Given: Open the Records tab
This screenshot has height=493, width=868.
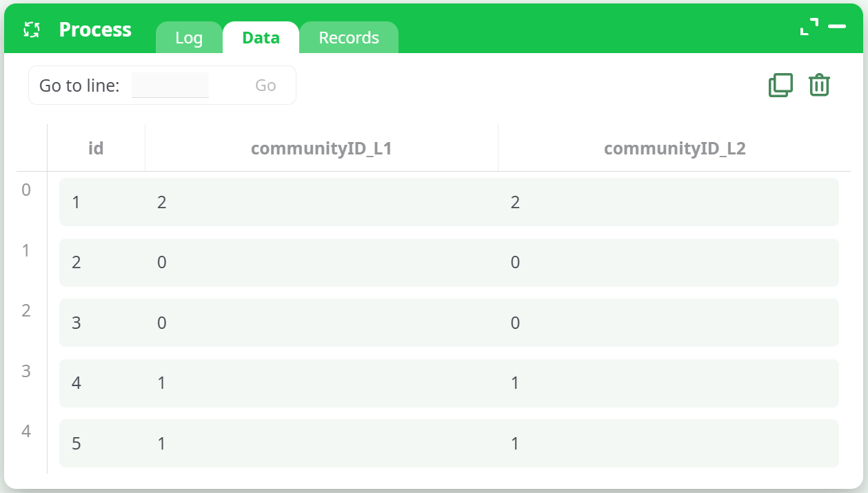Looking at the screenshot, I should [348, 37].
